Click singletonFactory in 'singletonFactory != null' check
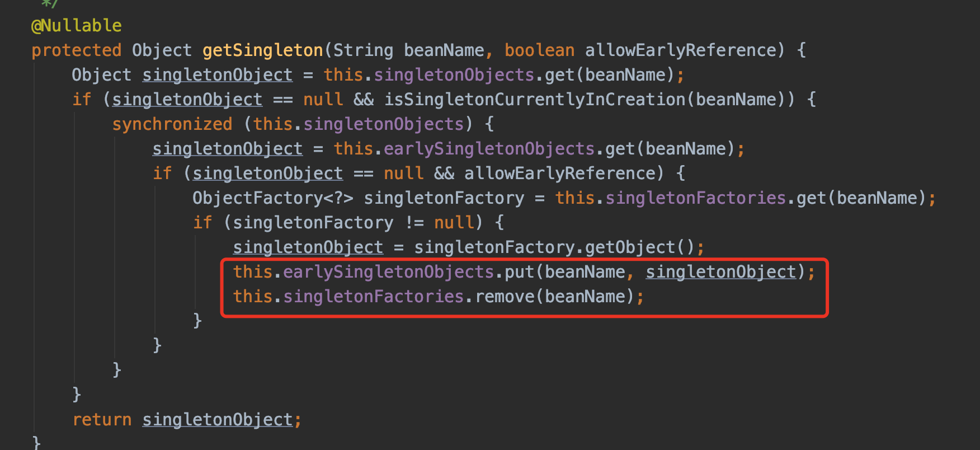Viewport: 980px width, 450px height. 313,223
